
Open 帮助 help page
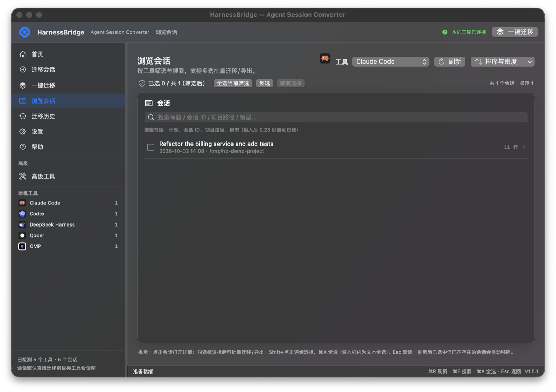point(68,147)
